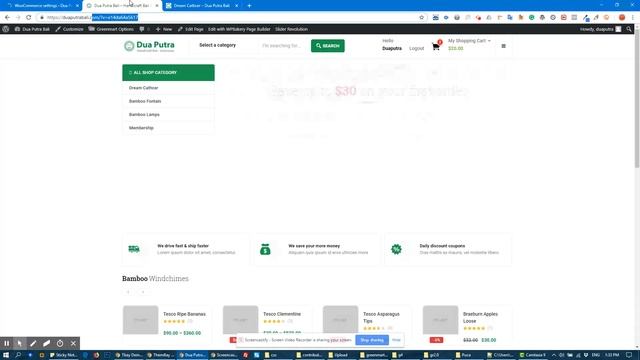
Task: Click the green Search button
Action: click(328, 46)
